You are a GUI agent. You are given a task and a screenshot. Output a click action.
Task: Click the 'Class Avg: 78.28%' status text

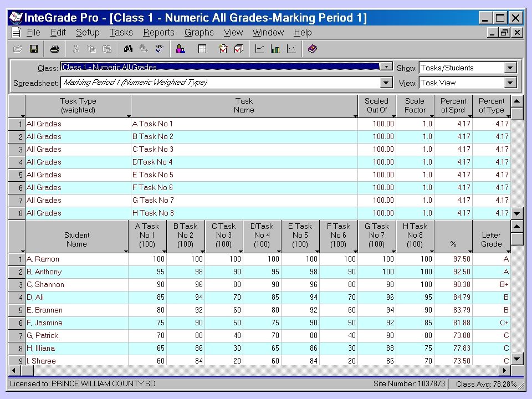point(486,384)
